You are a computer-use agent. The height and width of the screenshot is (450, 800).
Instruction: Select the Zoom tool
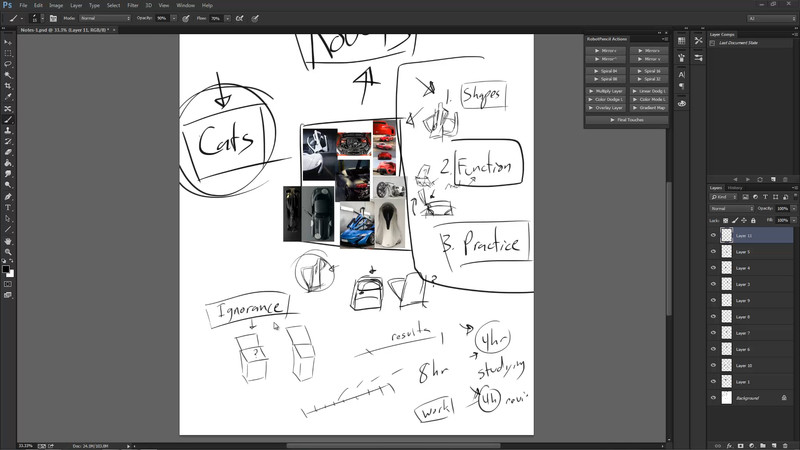point(8,252)
